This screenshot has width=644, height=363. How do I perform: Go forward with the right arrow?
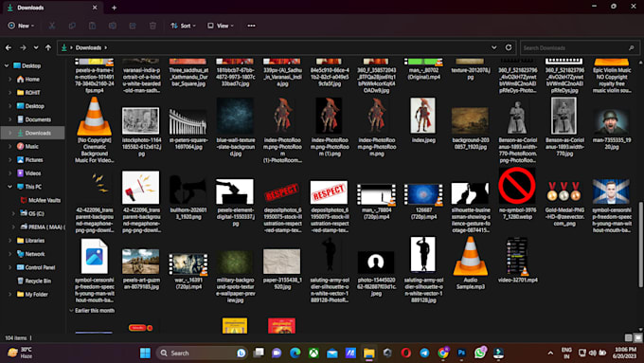(x=23, y=47)
